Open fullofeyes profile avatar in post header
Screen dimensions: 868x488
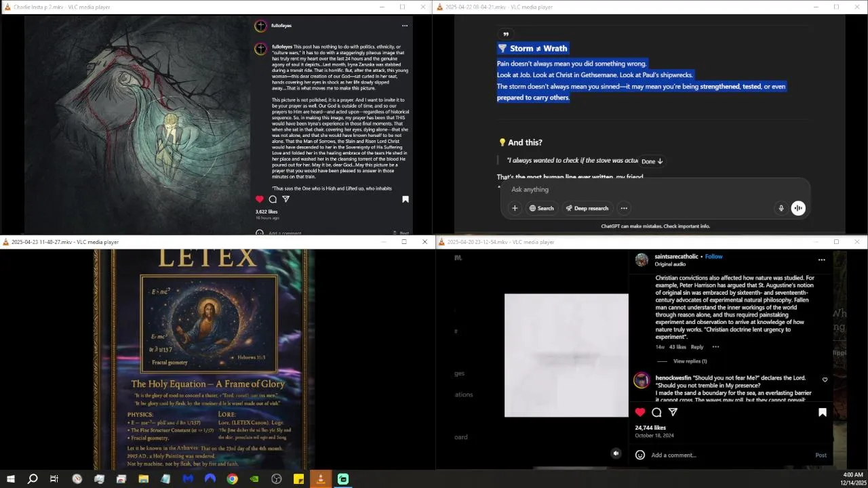[260, 26]
